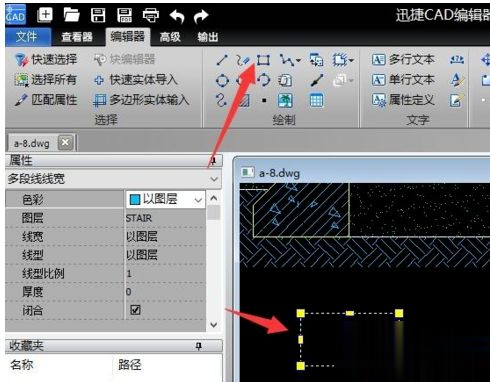Pin the 收藏夹 panel

198,346
